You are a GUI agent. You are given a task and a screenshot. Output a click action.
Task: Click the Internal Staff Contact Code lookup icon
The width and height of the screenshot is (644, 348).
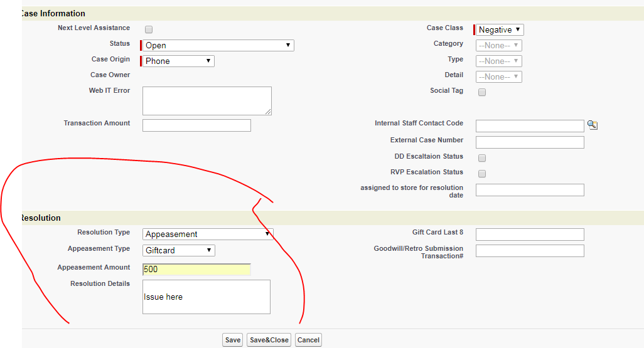592,125
